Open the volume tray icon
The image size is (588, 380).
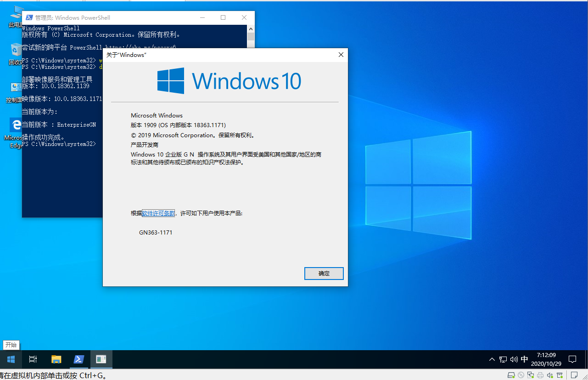tap(514, 359)
